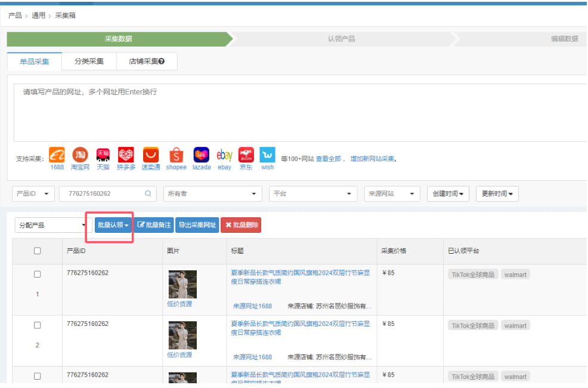
Task: Click the Taobao platform icon
Action: coord(80,155)
